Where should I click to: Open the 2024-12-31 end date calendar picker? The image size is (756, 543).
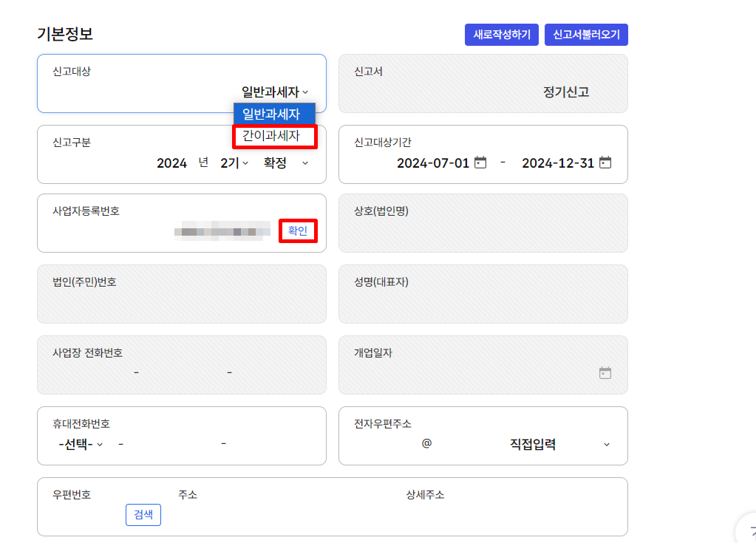[605, 163]
